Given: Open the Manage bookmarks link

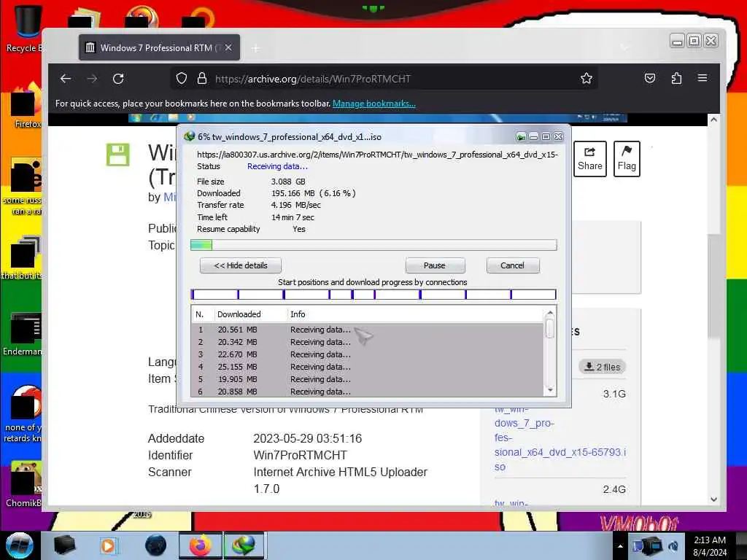Looking at the screenshot, I should tap(374, 104).
